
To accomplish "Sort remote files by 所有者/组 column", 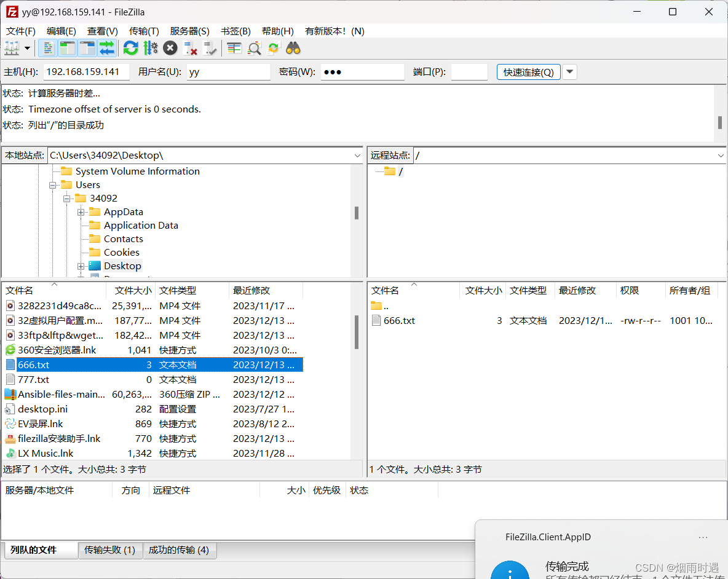I will pyautogui.click(x=691, y=291).
